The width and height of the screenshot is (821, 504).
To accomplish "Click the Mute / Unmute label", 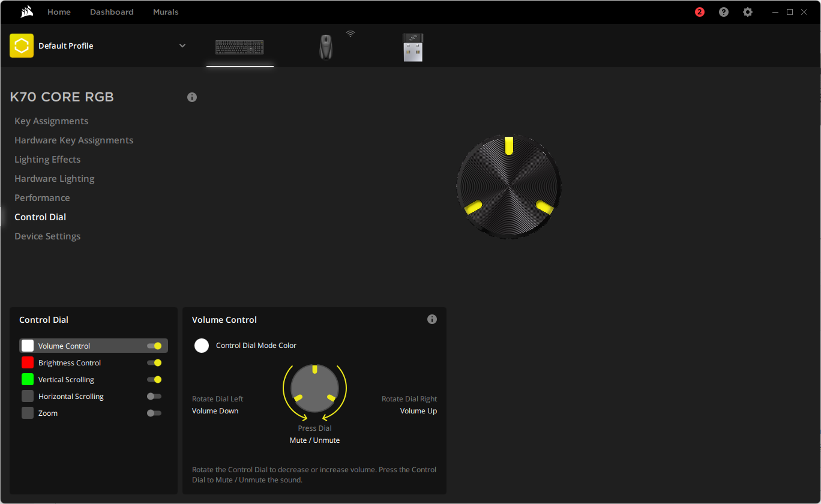I will coord(315,440).
